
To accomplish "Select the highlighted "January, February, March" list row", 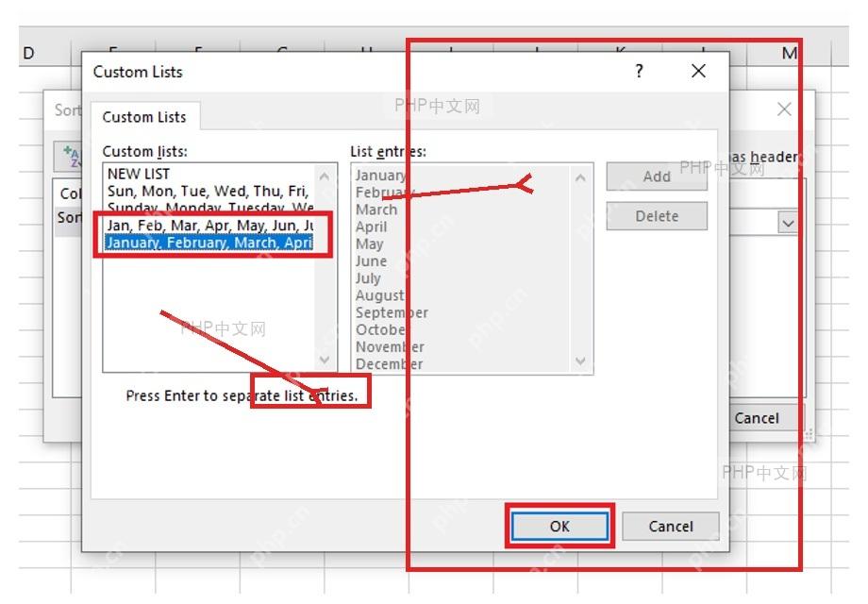I will pyautogui.click(x=209, y=243).
